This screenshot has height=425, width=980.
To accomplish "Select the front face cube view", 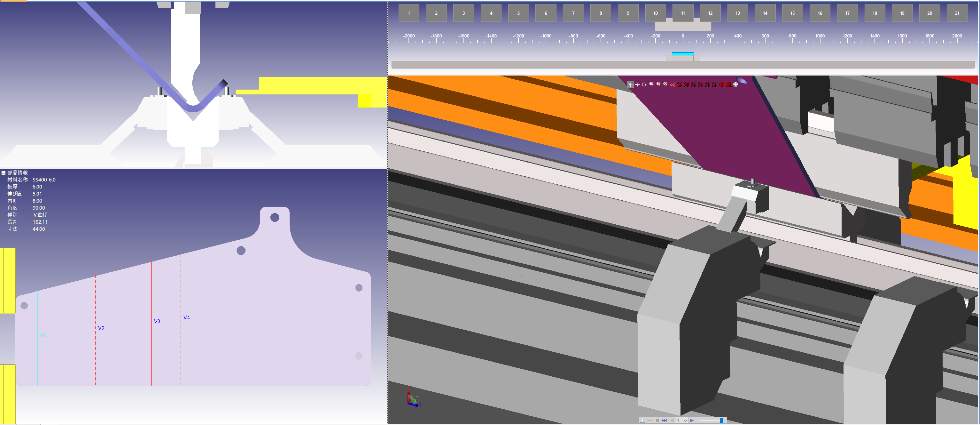I will (680, 84).
